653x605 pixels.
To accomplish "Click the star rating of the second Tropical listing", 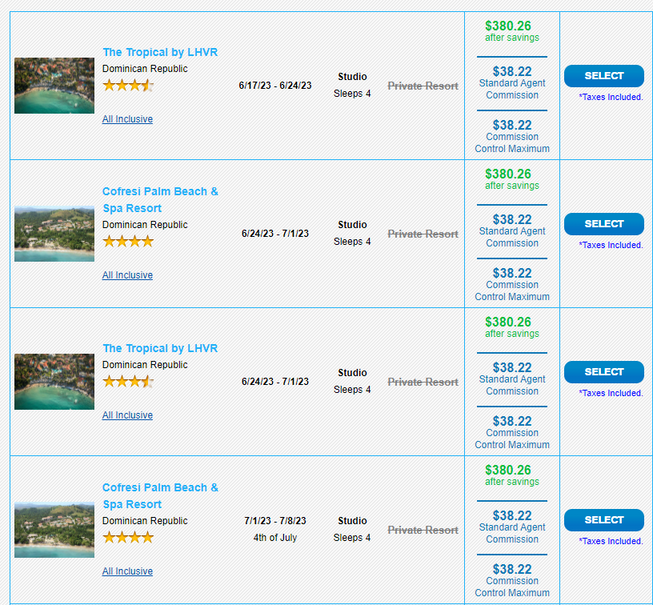I will pyautogui.click(x=128, y=382).
